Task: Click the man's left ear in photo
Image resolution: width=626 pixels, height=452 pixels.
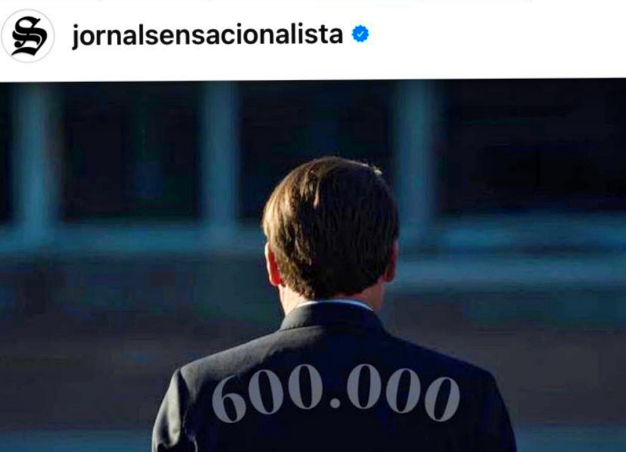Action: point(272,264)
